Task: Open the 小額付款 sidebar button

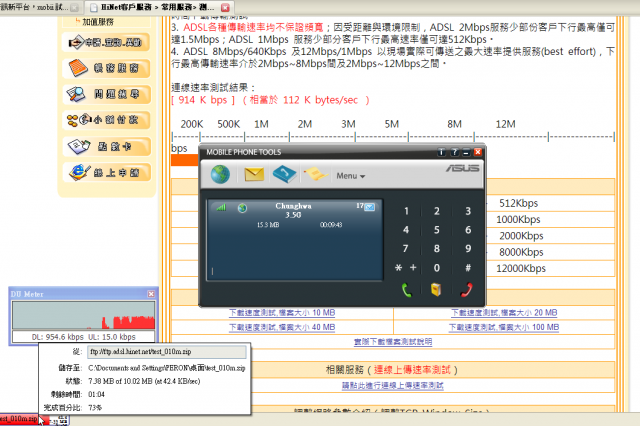Action: [106, 120]
